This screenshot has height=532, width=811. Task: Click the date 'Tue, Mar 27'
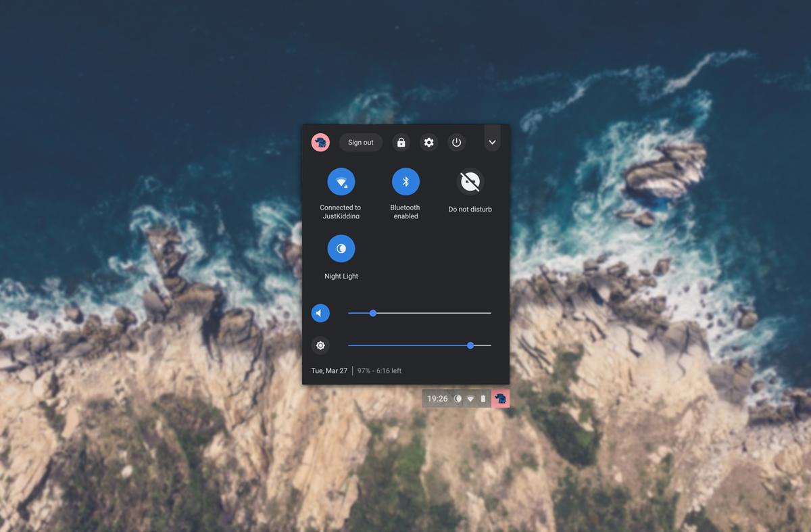(329, 371)
